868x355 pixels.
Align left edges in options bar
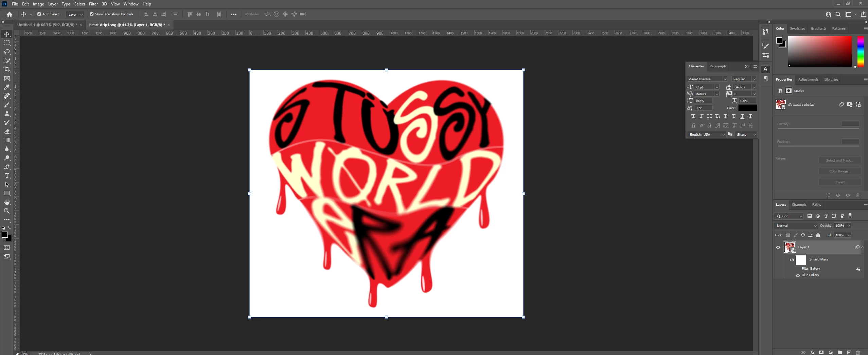(146, 14)
